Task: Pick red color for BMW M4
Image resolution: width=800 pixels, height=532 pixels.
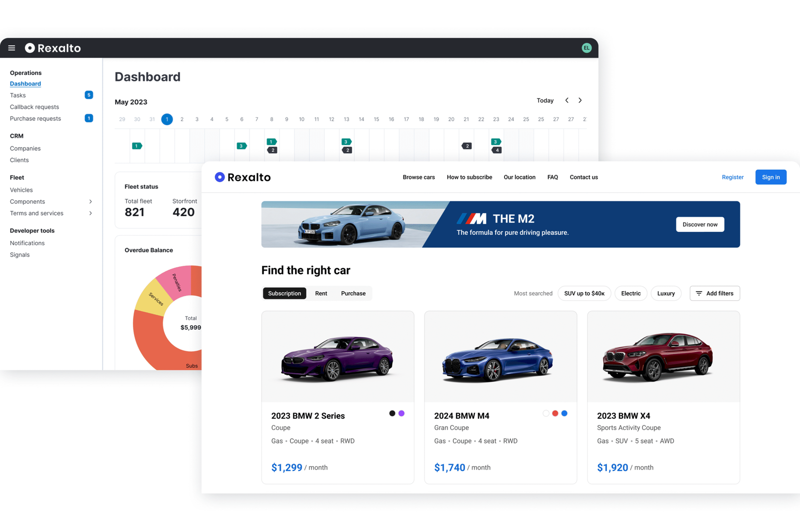Action: click(555, 413)
